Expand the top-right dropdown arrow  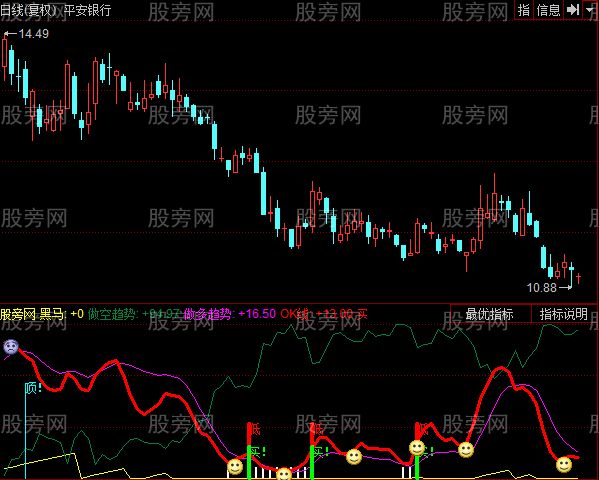(590, 10)
